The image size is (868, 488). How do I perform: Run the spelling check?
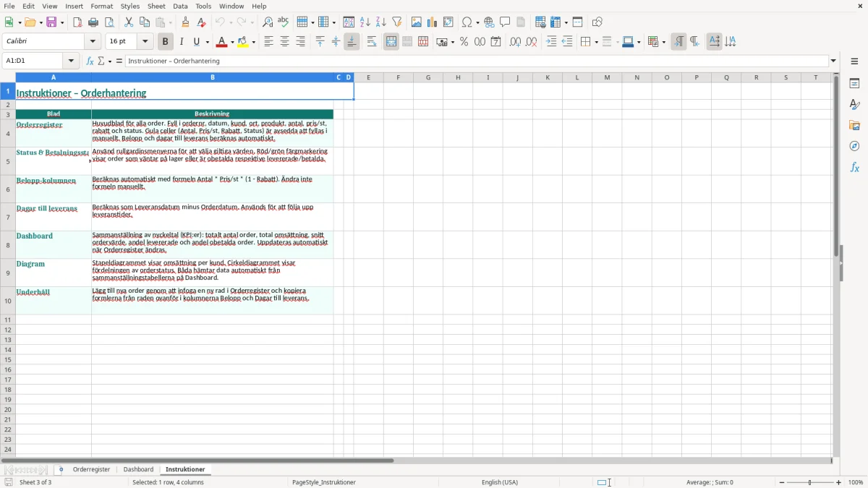coord(284,22)
